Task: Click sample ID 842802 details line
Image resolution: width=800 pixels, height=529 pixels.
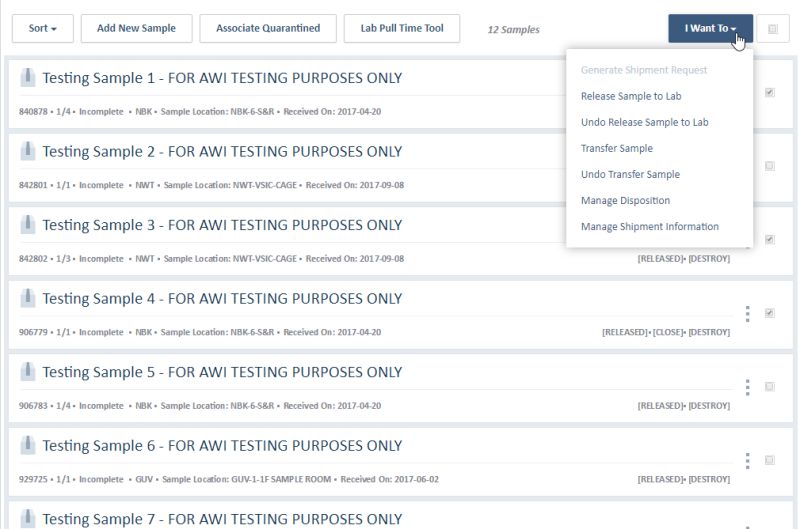Action: (211, 259)
